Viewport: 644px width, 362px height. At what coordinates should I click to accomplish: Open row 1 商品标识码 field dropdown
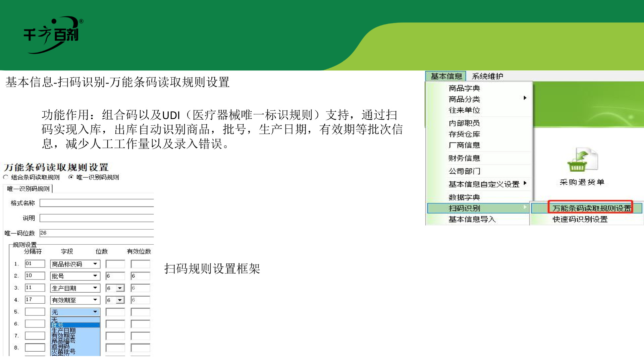(95, 264)
